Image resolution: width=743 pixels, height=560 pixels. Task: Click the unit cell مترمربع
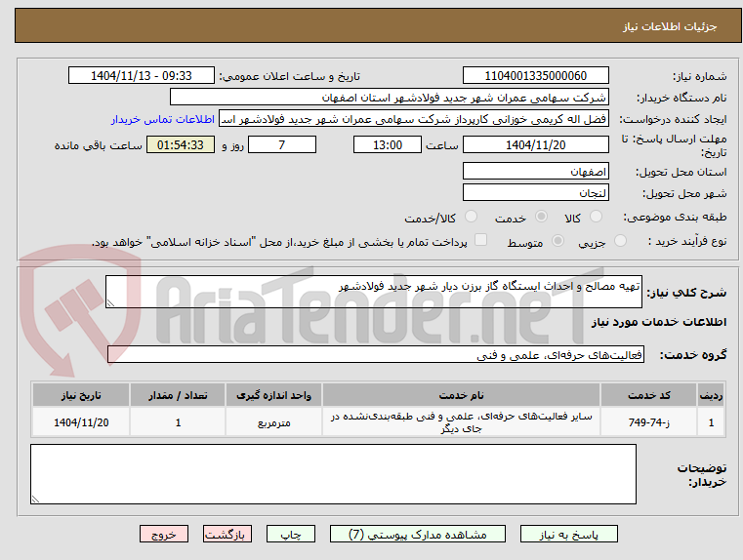click(x=273, y=422)
